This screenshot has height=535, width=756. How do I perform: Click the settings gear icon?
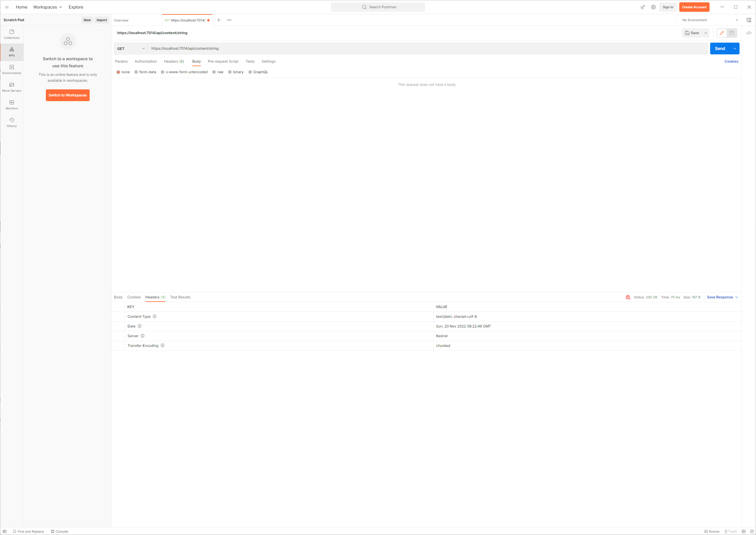pyautogui.click(x=653, y=7)
